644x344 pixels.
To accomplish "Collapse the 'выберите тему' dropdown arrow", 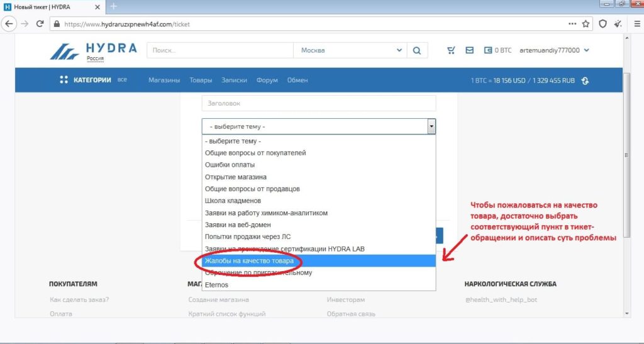I will pos(431,126).
